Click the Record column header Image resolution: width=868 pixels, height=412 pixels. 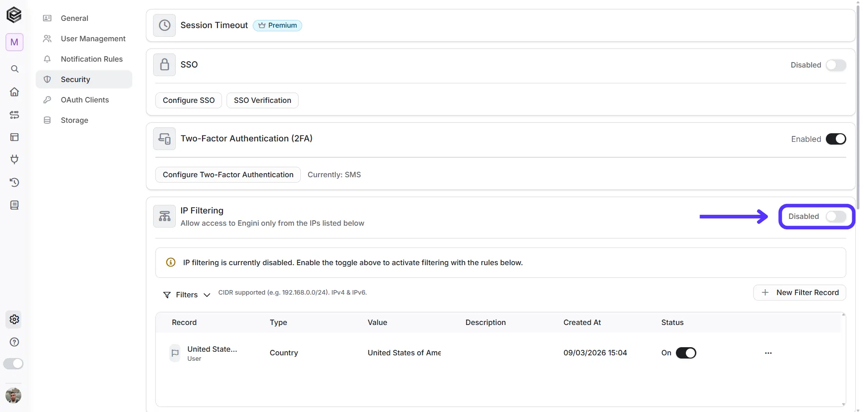pyautogui.click(x=184, y=323)
